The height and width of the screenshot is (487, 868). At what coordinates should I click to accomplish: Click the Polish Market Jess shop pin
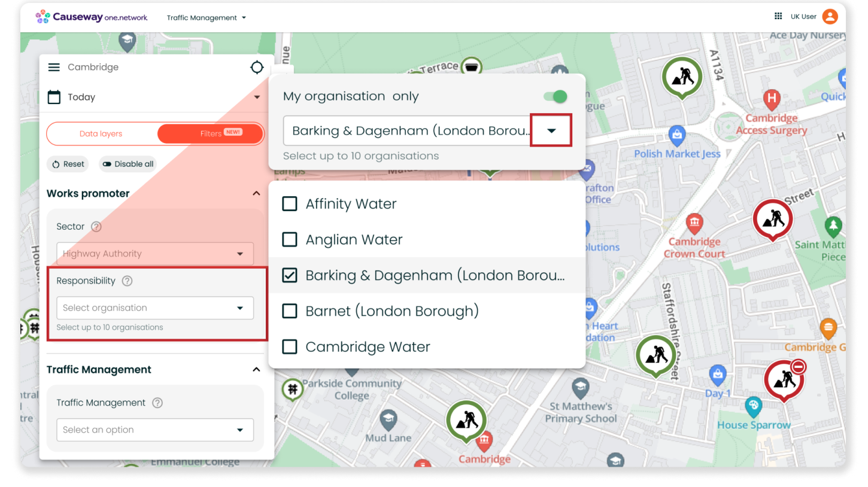pyautogui.click(x=676, y=135)
